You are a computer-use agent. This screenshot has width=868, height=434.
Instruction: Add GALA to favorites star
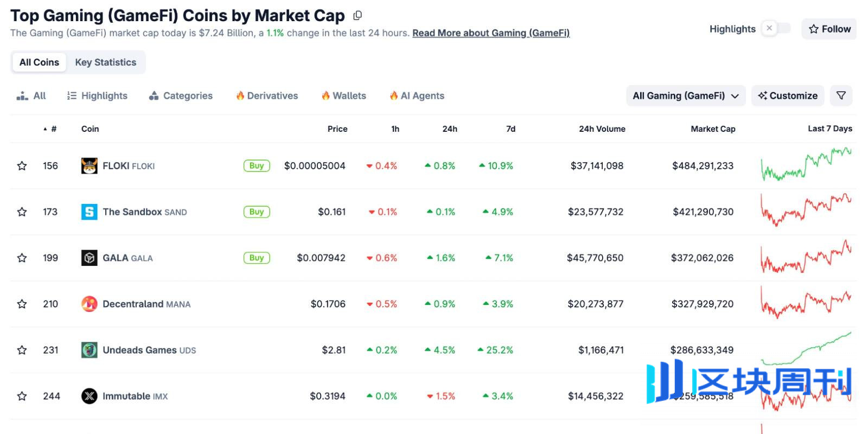coord(22,258)
